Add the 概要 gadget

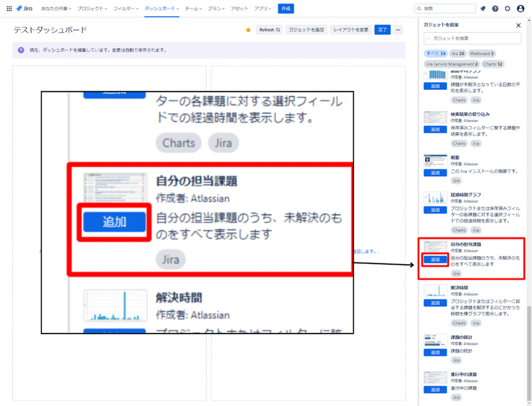435,173
